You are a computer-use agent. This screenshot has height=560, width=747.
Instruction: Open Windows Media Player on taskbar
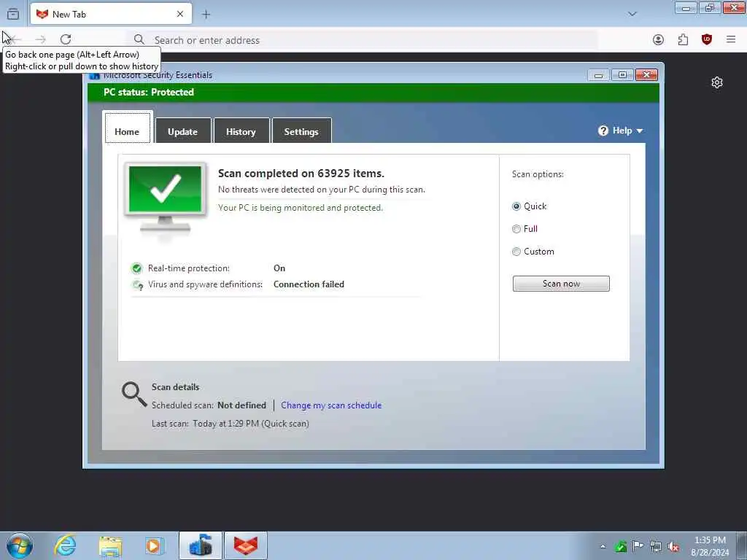(155, 546)
